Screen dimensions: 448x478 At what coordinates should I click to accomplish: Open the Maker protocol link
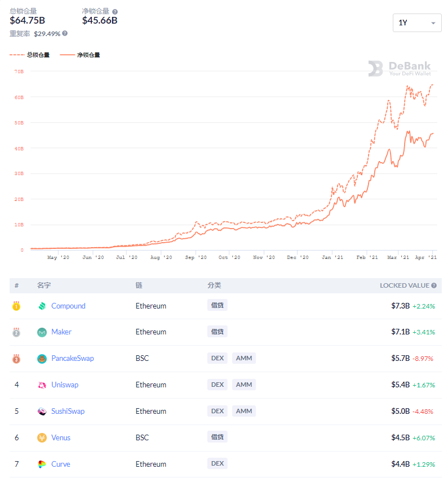click(61, 332)
